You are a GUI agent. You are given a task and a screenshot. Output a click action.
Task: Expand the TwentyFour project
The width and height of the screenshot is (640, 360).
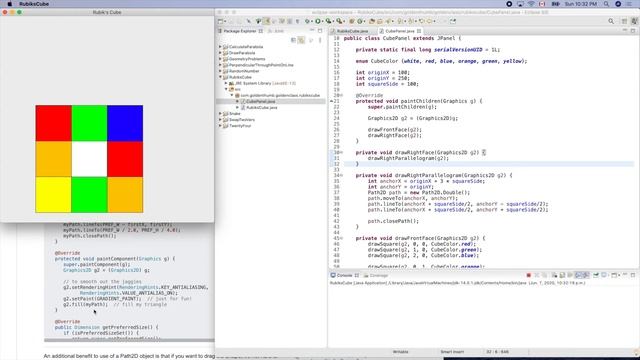point(220,126)
